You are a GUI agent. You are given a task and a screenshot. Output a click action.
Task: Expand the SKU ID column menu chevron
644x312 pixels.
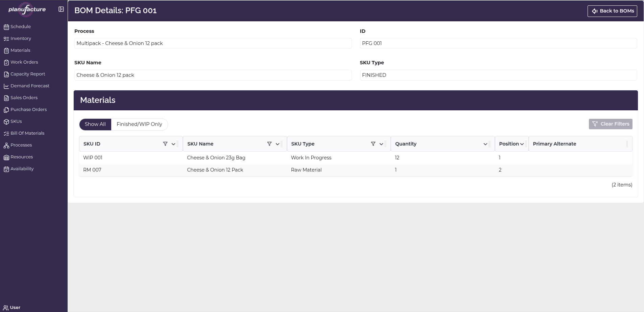(173, 144)
